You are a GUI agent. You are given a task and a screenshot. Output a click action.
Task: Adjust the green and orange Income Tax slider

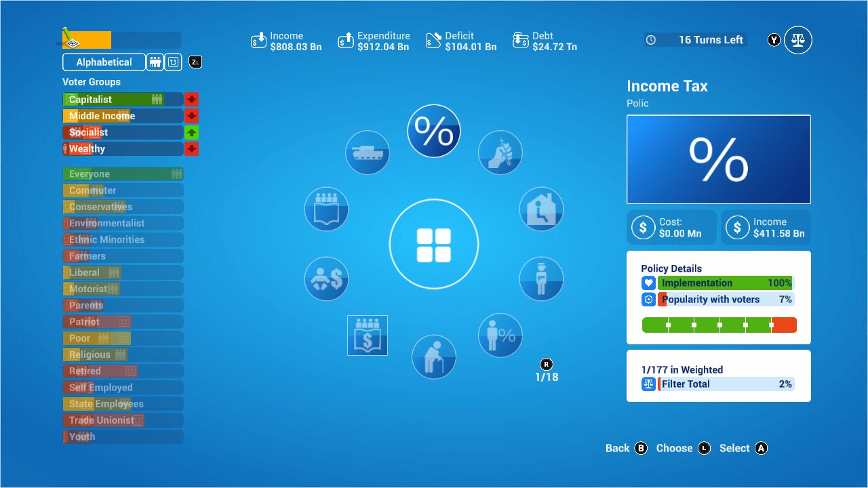click(x=719, y=325)
